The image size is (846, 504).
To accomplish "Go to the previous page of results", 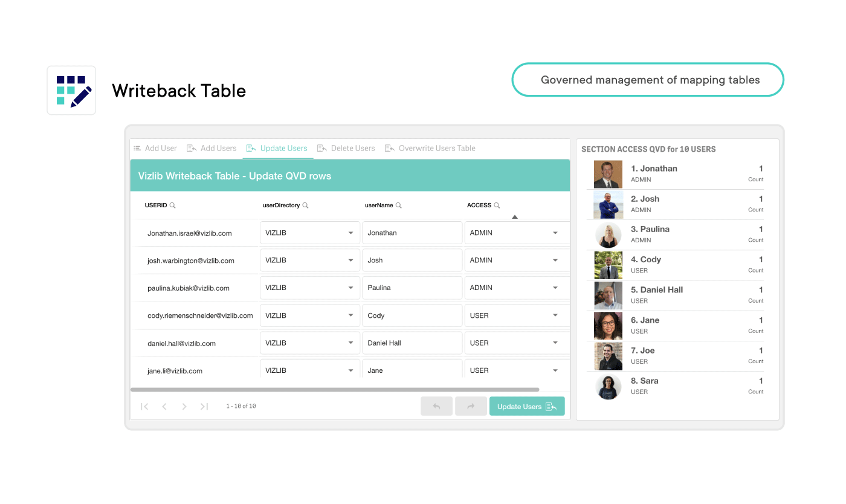I will pyautogui.click(x=164, y=407).
